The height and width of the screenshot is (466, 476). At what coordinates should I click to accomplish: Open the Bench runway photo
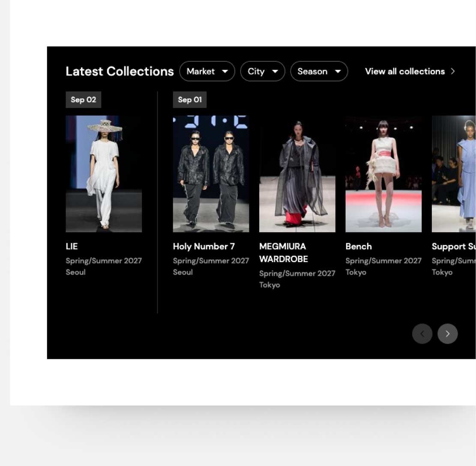(383, 174)
